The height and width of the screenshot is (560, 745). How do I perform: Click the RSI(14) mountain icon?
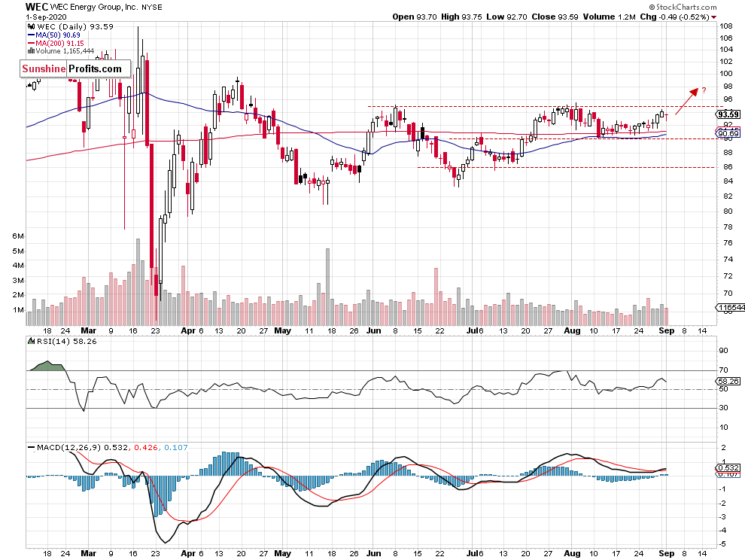[x=31, y=341]
